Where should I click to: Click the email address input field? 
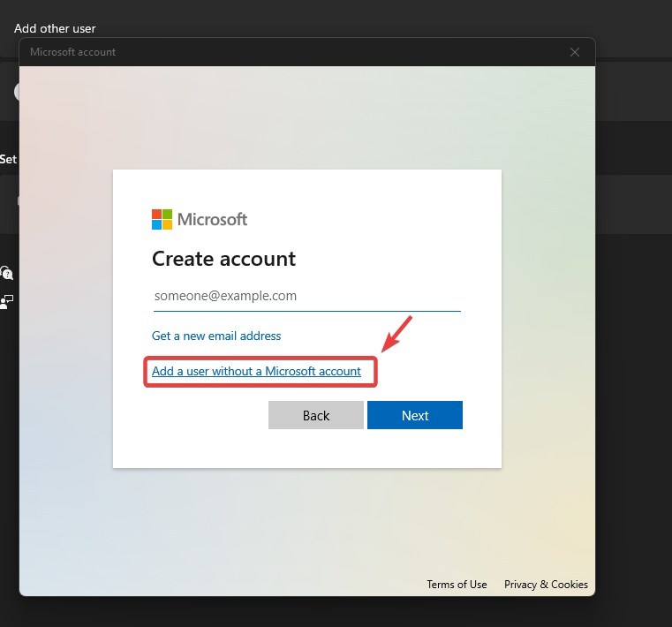[x=306, y=296]
